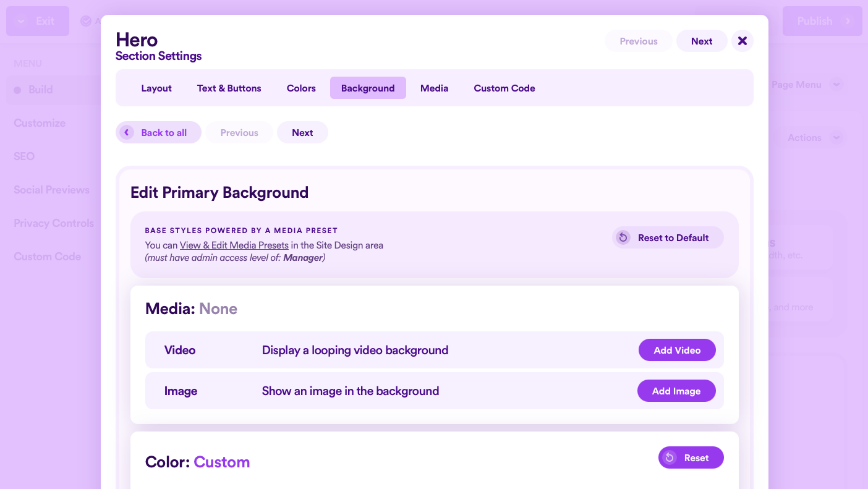Select the Background tab

pyautogui.click(x=368, y=88)
